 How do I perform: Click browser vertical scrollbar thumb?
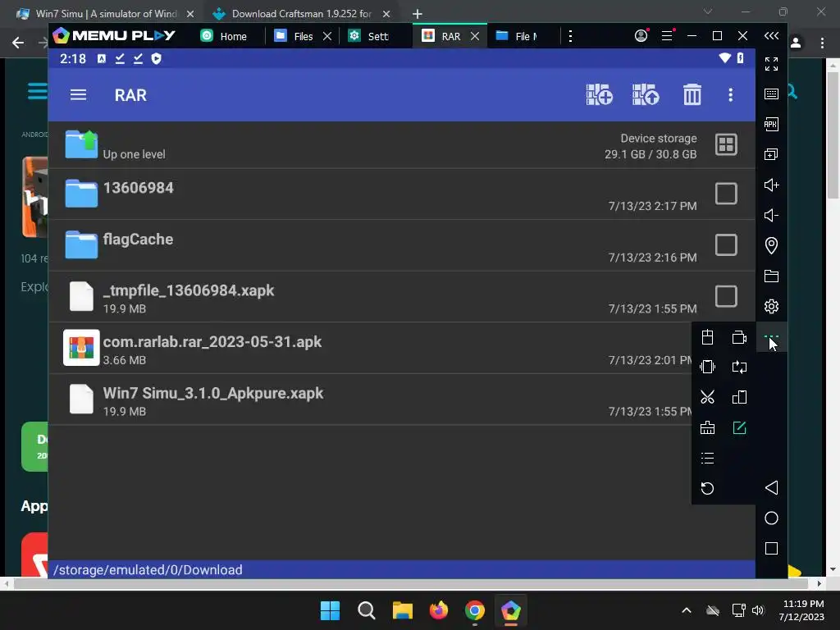pyautogui.click(x=833, y=135)
